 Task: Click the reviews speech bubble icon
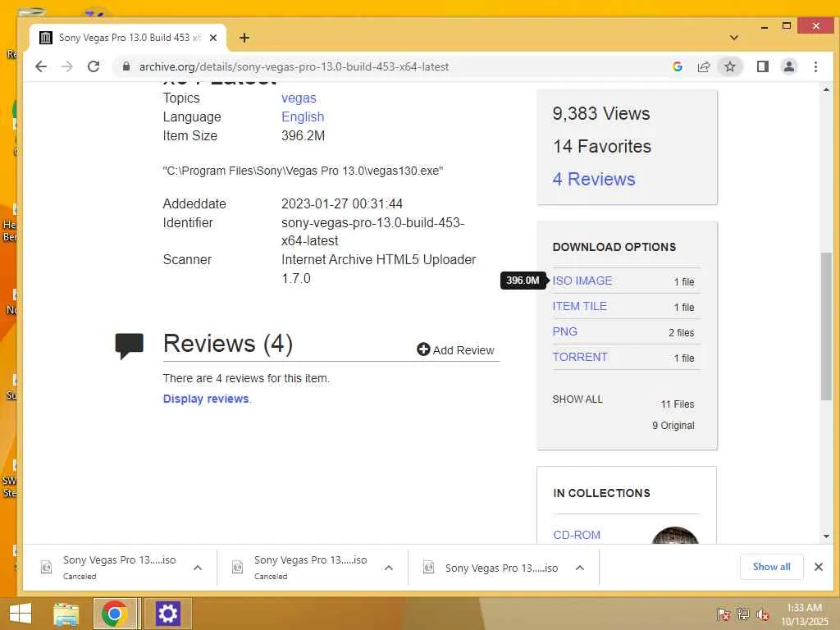coord(129,345)
